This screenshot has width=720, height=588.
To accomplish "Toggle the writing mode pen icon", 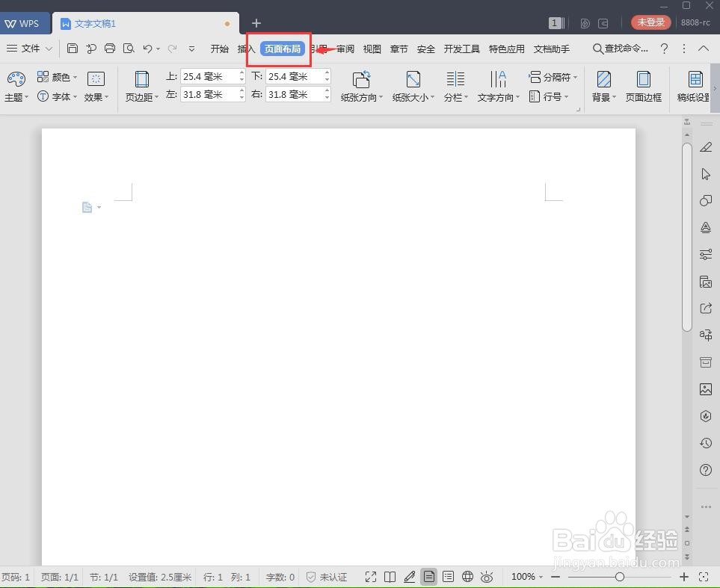I will pyautogui.click(x=409, y=577).
